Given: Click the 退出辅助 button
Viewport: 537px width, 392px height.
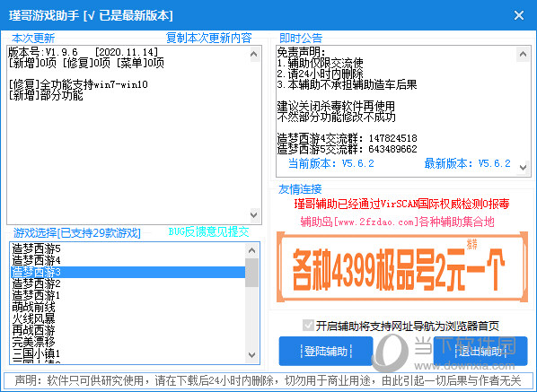Looking at the screenshot, I should (480, 351).
